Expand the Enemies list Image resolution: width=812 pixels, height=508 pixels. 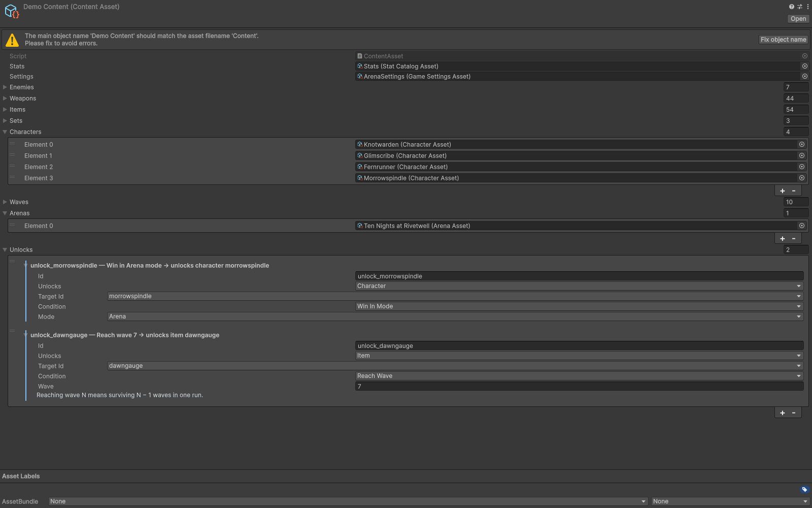(5, 87)
